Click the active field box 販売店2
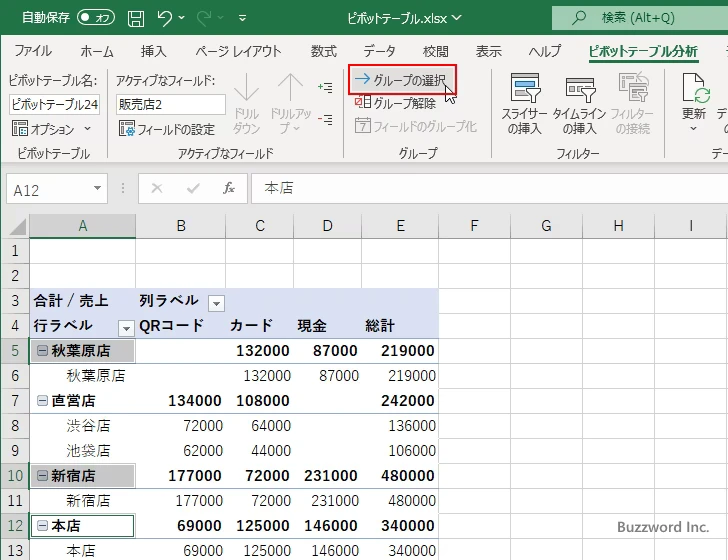The width and height of the screenshot is (728, 560). [170, 104]
